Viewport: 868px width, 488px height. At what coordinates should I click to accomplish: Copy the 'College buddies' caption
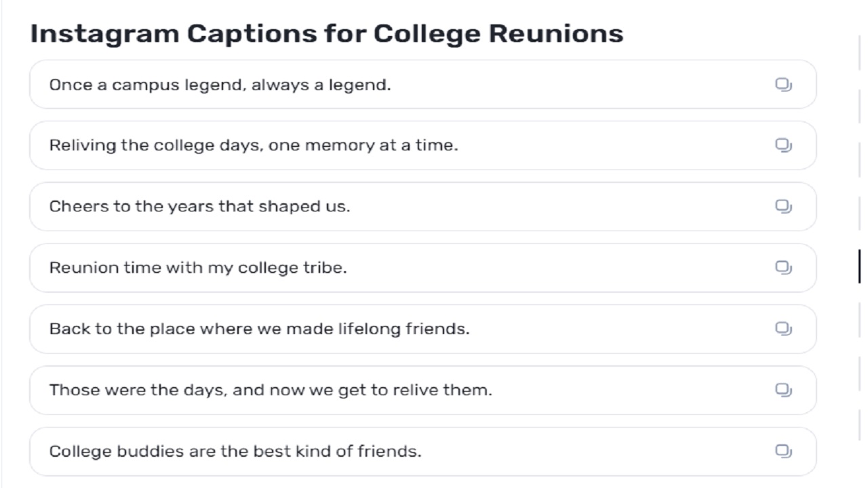[x=783, y=451]
